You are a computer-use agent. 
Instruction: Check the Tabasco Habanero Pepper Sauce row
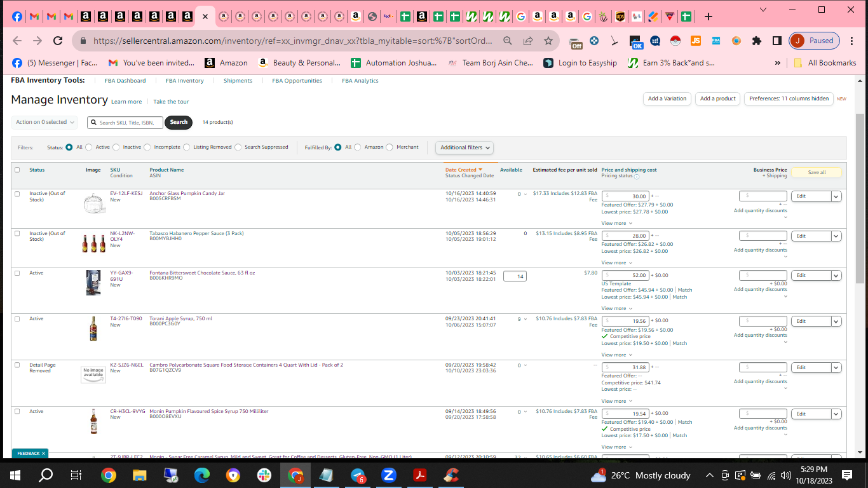click(x=17, y=233)
